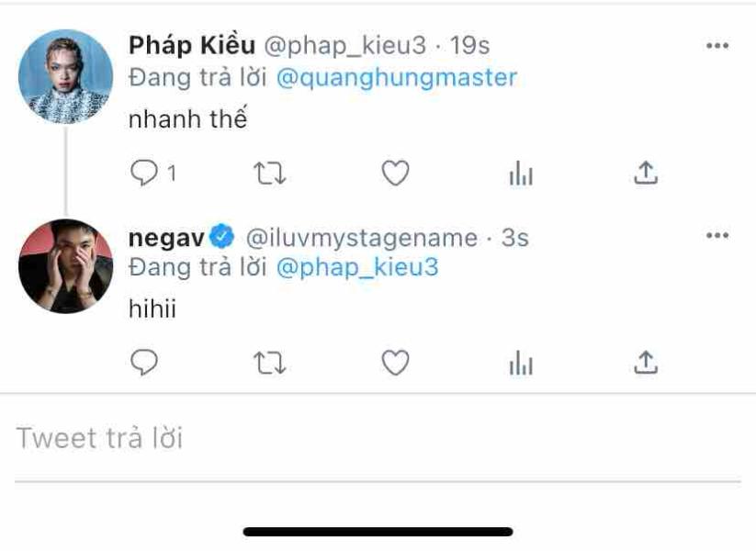Like negav's "hihii" tweet
Viewport: 756px width, 551px height.
tap(395, 364)
